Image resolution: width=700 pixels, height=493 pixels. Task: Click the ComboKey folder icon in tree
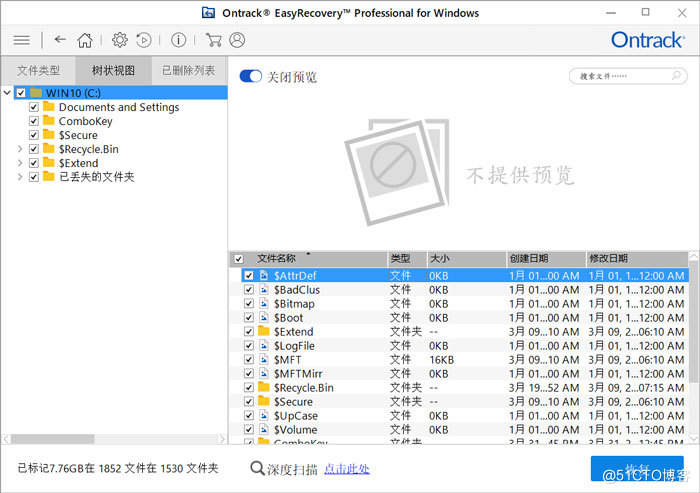[x=49, y=121]
